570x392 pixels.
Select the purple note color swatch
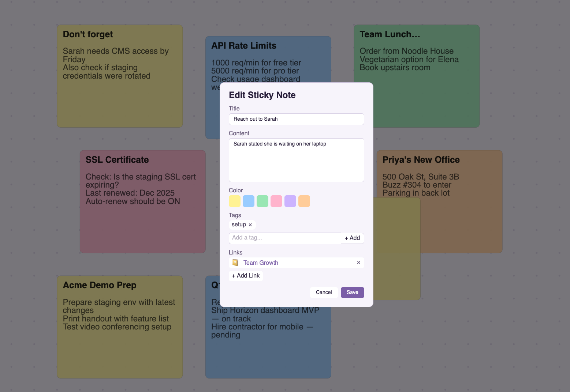(x=290, y=201)
